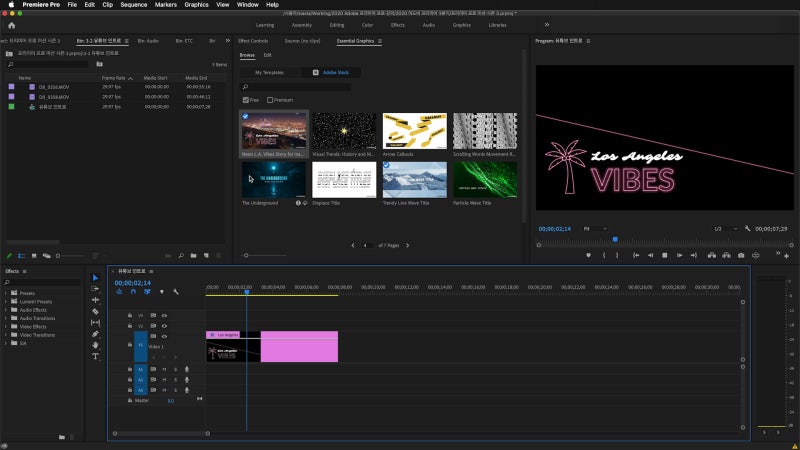Switch Project panel to icon view
The height and width of the screenshot is (450, 800).
pyautogui.click(x=34, y=256)
